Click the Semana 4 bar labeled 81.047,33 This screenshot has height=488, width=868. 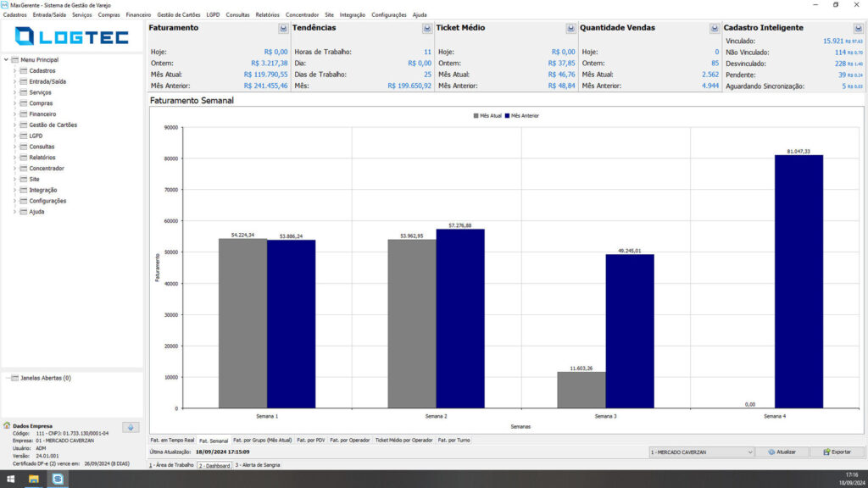click(x=798, y=281)
